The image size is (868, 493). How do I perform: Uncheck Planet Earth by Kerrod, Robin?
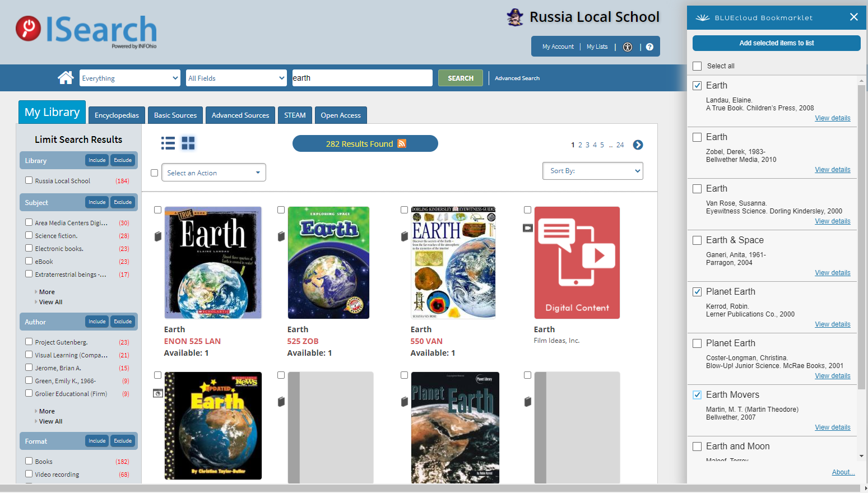pyautogui.click(x=697, y=292)
